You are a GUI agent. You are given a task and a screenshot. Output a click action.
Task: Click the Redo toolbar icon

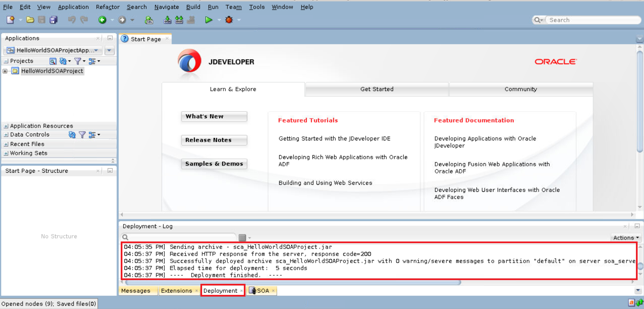coord(84,20)
